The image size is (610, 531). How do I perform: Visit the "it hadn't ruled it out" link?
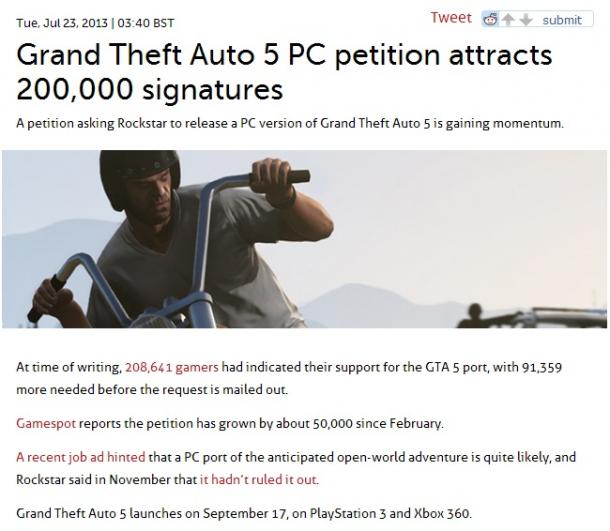259,479
